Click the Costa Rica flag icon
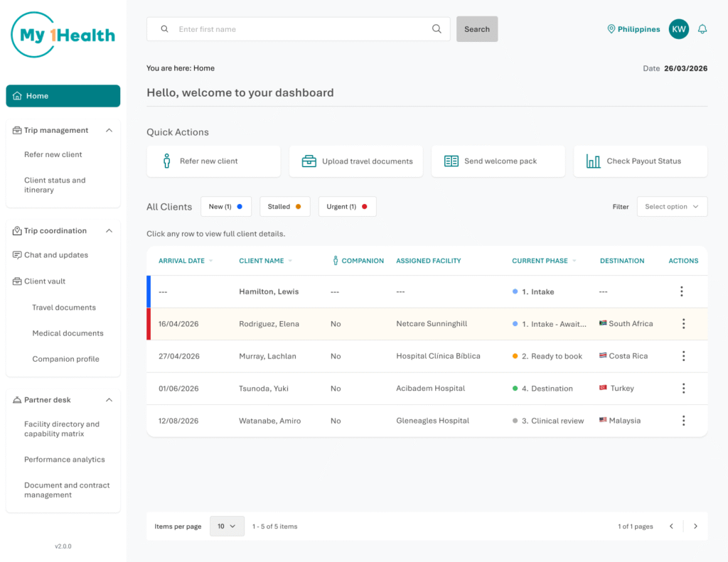Screen dimensions: 728x562 pos(603,355)
